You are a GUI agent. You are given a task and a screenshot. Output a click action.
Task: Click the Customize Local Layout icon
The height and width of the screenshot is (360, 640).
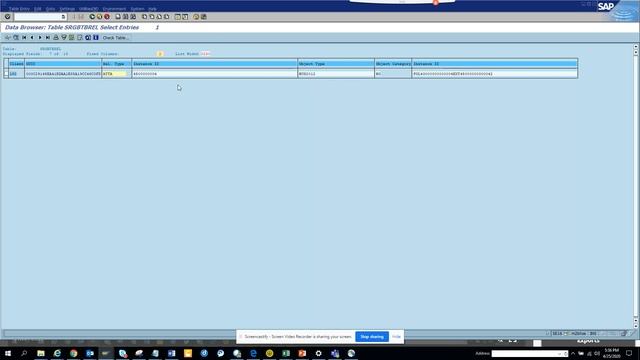click(x=204, y=17)
